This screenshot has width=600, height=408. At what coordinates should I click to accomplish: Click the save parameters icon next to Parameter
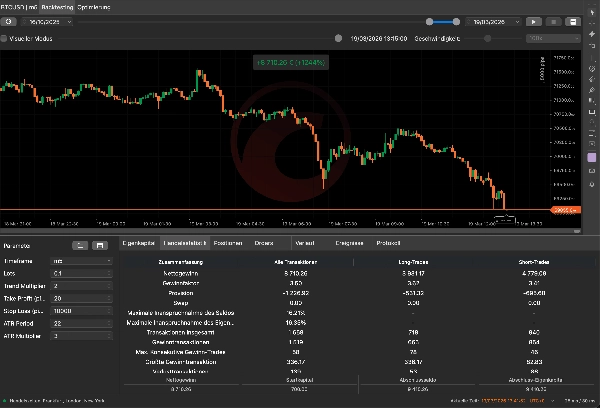point(100,245)
